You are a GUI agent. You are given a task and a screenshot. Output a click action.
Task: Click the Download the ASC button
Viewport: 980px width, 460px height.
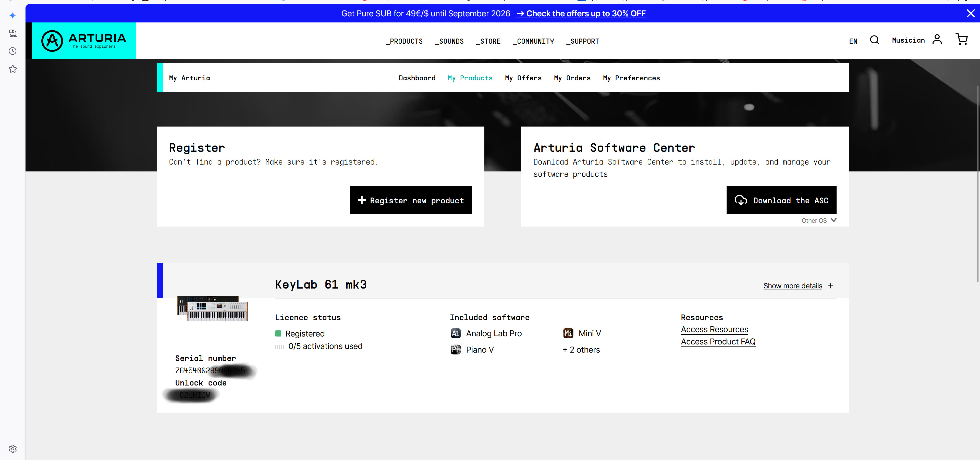pos(781,200)
